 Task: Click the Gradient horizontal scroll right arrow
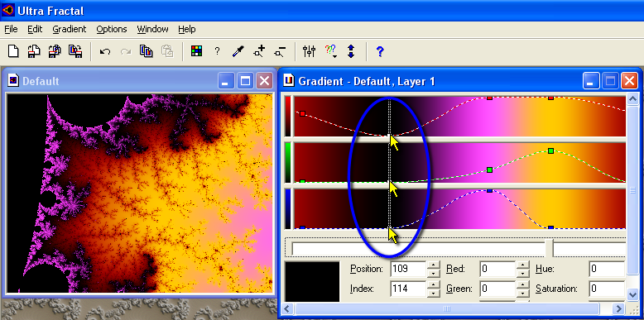(618, 308)
